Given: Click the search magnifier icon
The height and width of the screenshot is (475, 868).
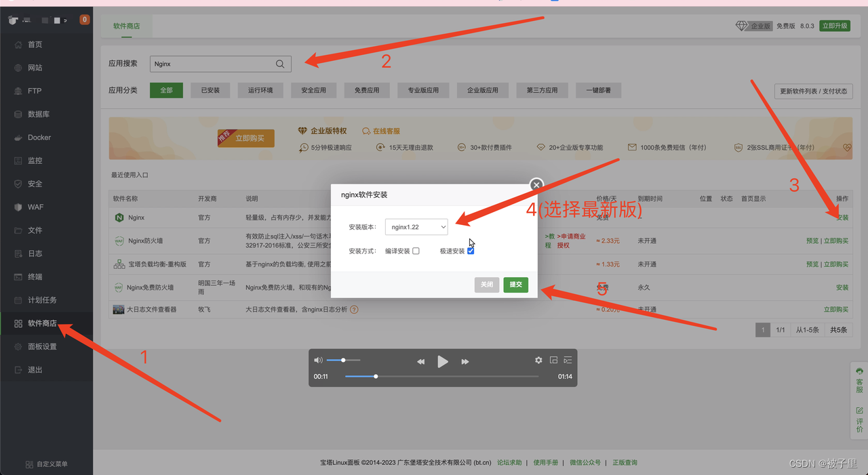Looking at the screenshot, I should pyautogui.click(x=280, y=64).
